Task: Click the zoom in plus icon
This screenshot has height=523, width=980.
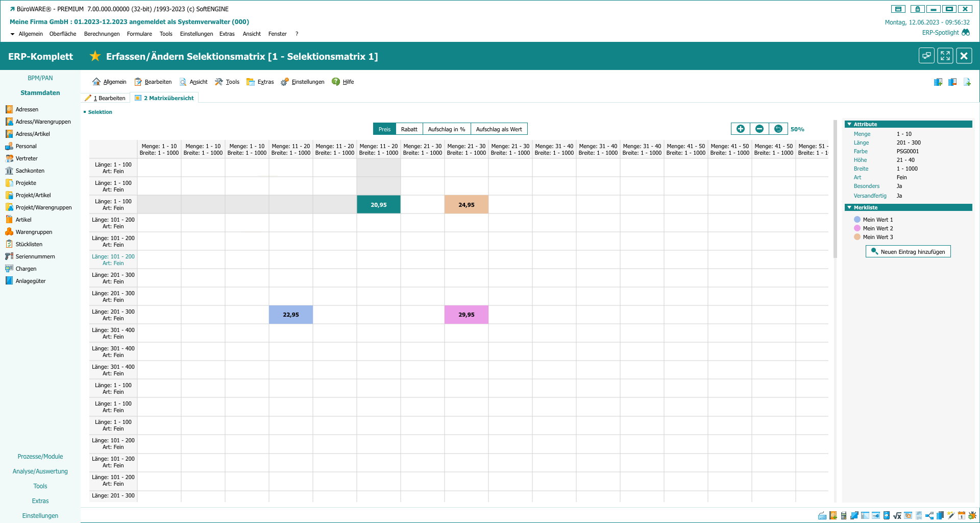Action: pos(740,129)
